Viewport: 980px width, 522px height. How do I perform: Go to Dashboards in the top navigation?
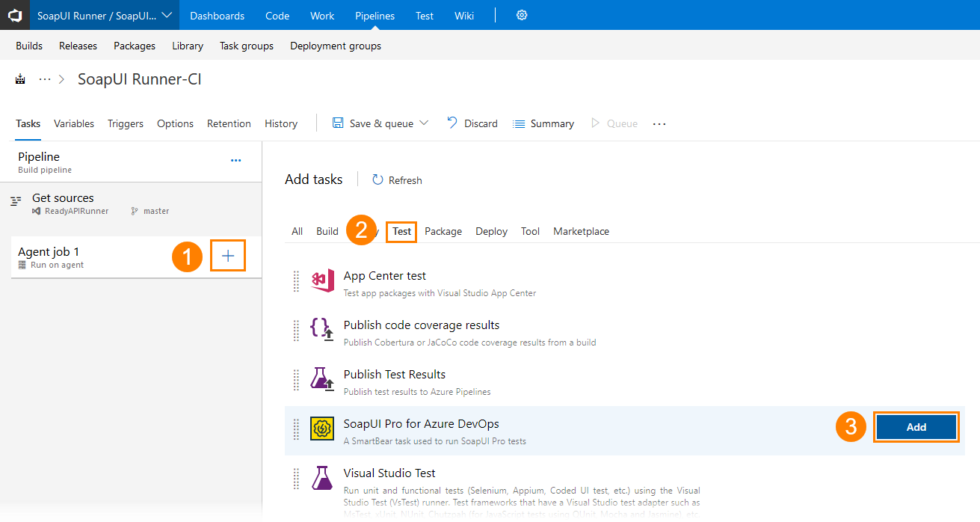point(217,16)
